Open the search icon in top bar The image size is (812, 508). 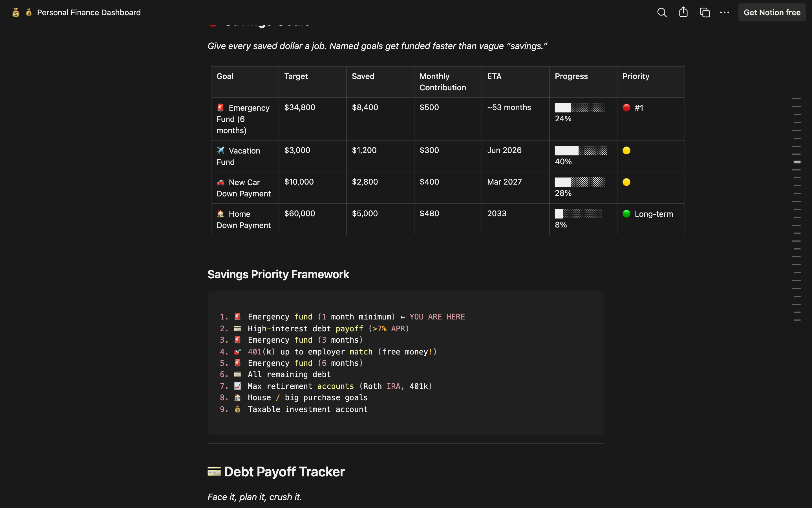(x=662, y=12)
